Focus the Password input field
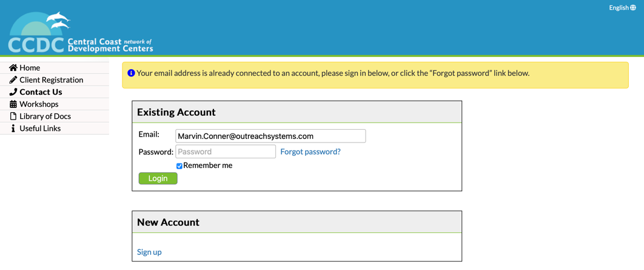The height and width of the screenshot is (270, 644). (x=226, y=152)
